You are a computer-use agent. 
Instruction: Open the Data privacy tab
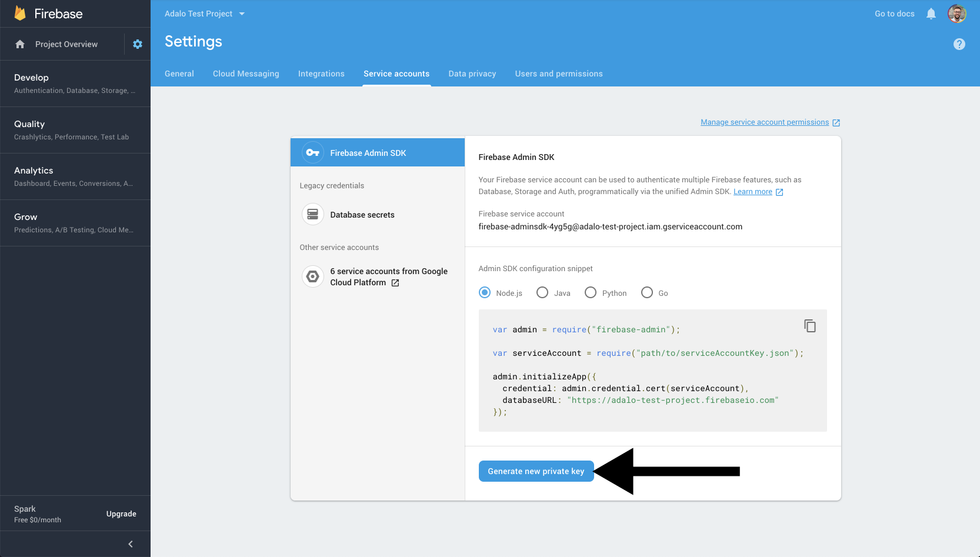coord(472,74)
